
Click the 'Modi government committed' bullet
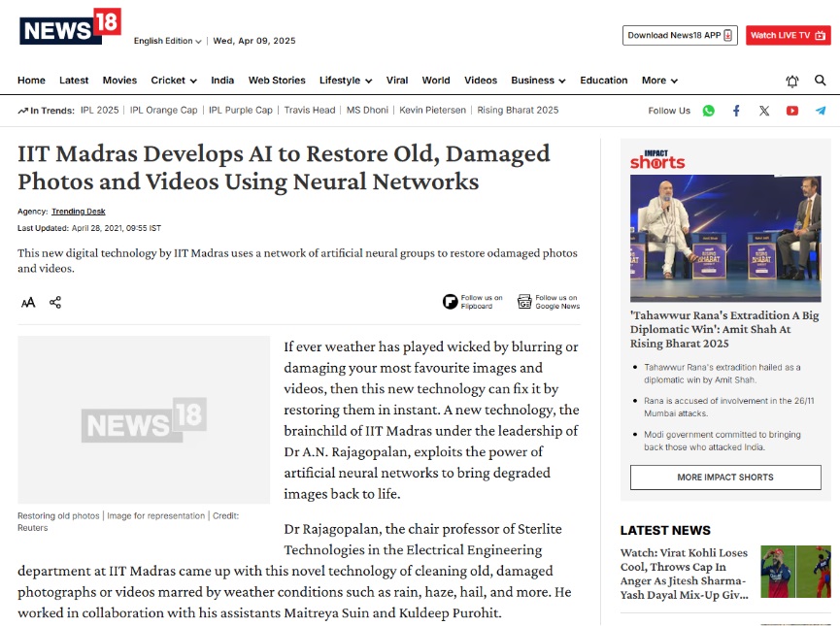(722, 441)
